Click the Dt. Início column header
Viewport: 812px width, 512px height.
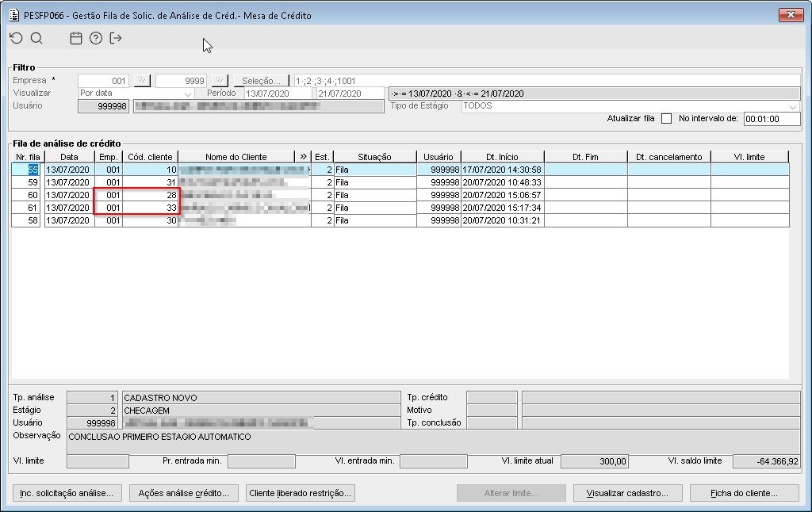point(502,156)
